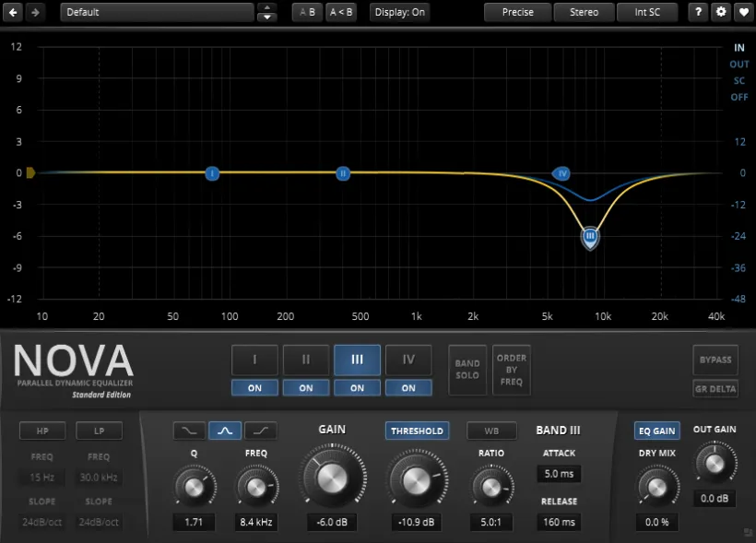Copy A to B with A<B button

coord(341,12)
